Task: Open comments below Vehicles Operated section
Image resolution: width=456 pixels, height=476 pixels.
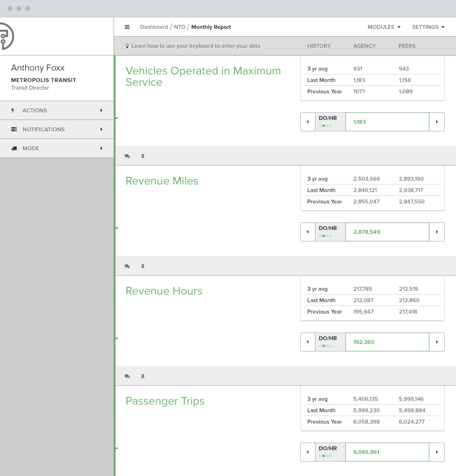Action: click(x=127, y=156)
